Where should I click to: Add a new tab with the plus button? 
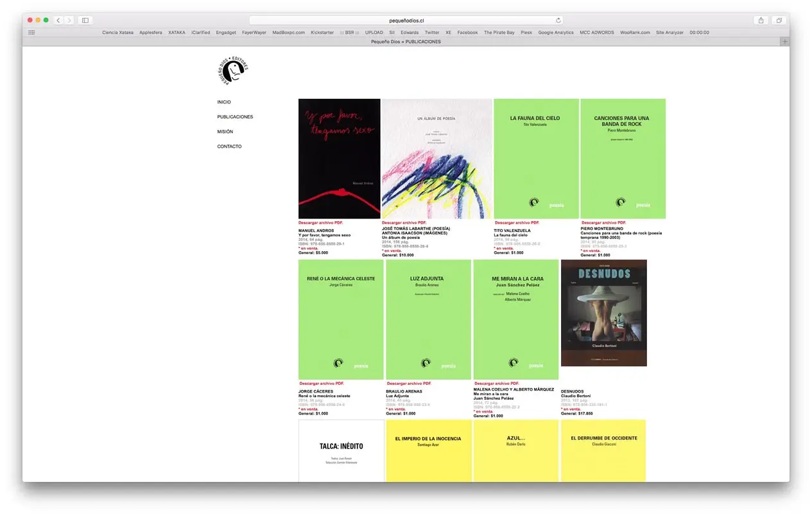point(784,42)
